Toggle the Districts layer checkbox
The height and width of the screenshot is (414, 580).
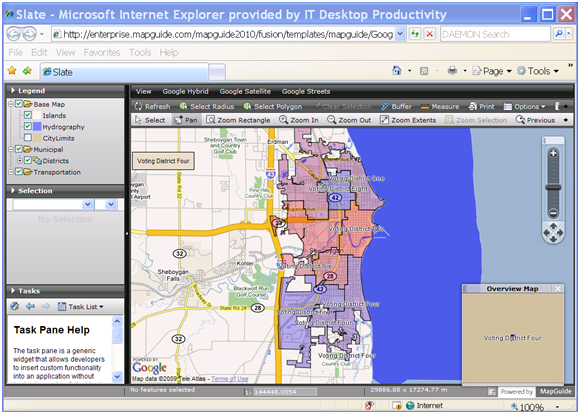pyautogui.click(x=28, y=161)
